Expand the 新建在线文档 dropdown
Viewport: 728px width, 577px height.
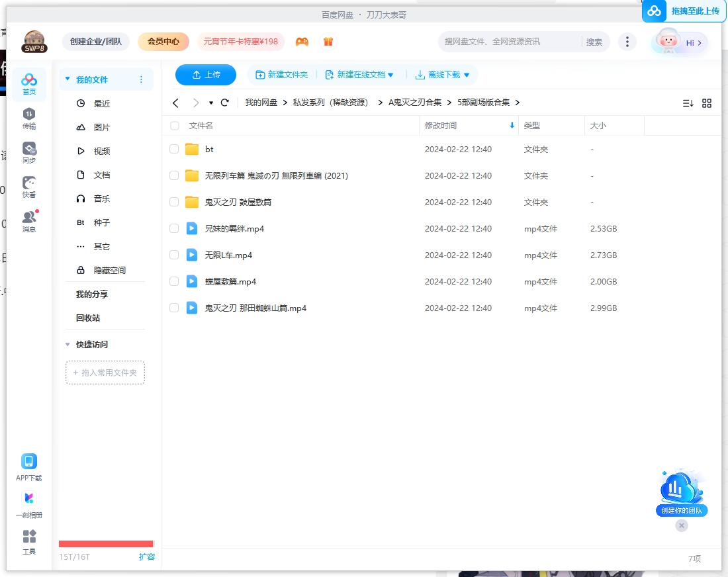pos(390,75)
